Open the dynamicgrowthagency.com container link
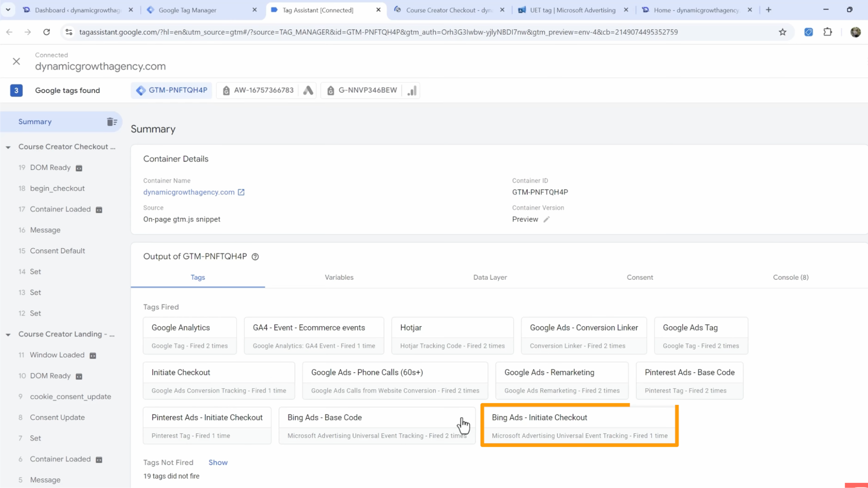 189,192
